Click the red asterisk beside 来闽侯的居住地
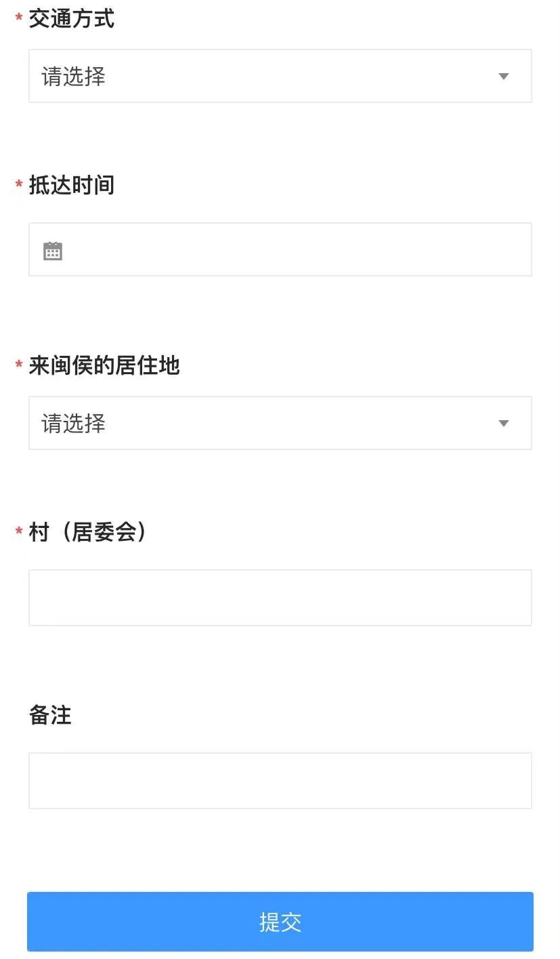The height and width of the screenshot is (959, 560). [19, 365]
